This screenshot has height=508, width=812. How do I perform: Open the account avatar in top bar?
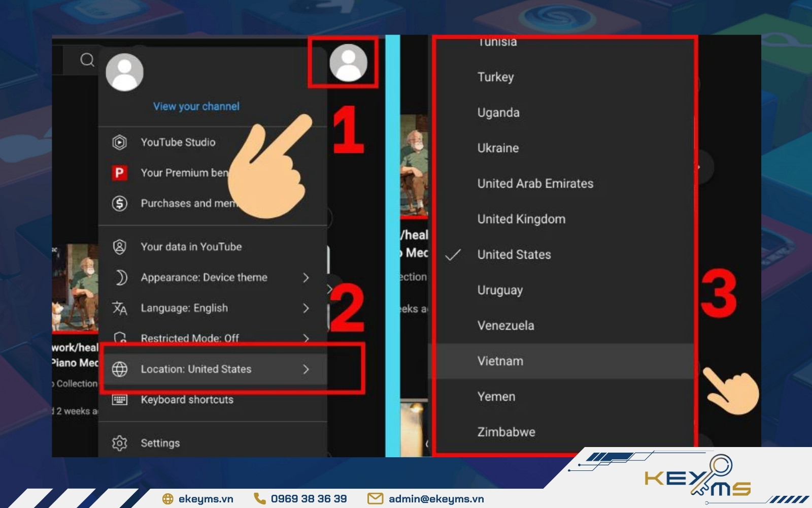tap(348, 62)
